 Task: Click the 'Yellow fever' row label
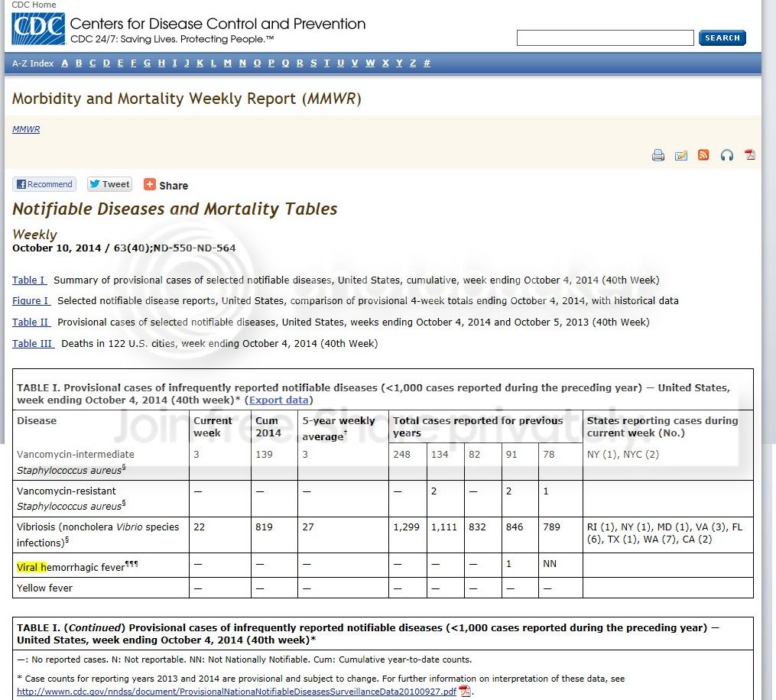(x=44, y=588)
